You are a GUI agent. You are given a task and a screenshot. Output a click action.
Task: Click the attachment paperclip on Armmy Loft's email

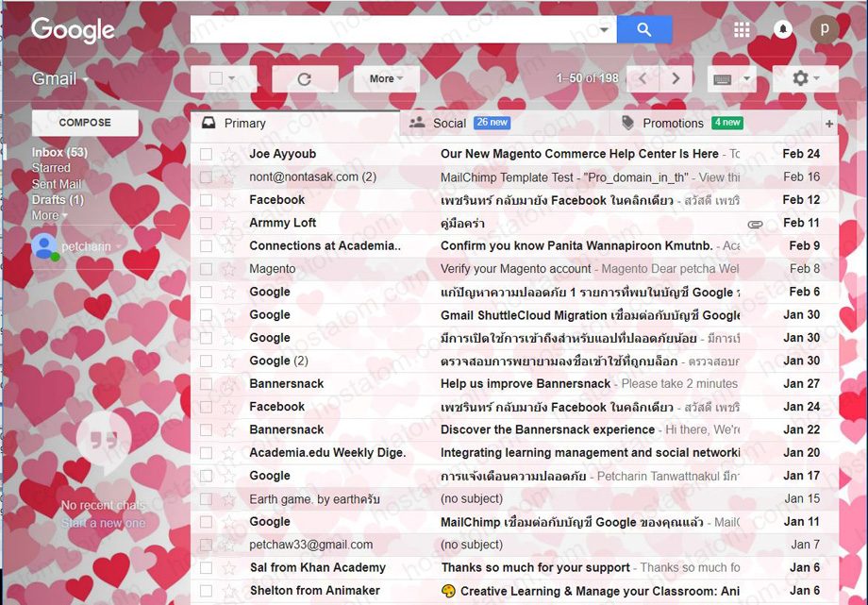755,222
